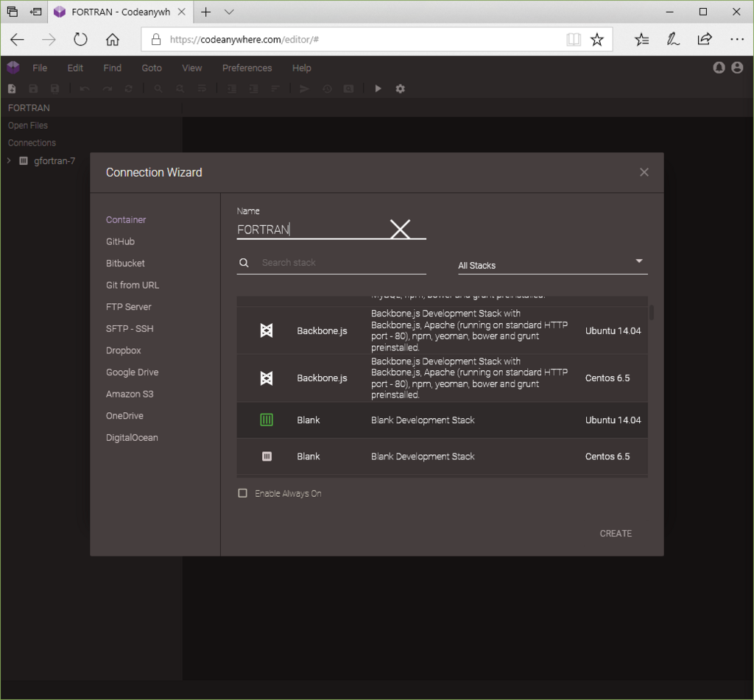Select Amazon S3 connection type
Image resolution: width=754 pixels, height=700 pixels.
click(130, 394)
